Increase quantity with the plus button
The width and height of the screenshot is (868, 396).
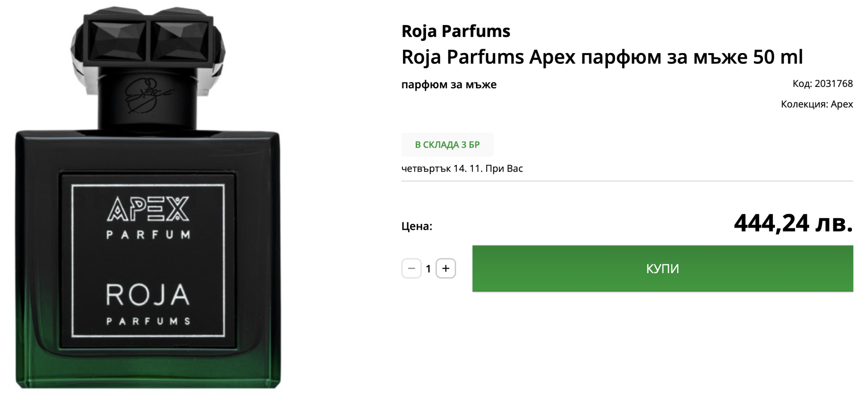(x=445, y=268)
